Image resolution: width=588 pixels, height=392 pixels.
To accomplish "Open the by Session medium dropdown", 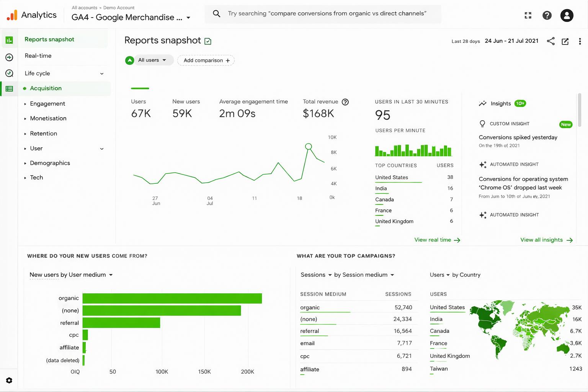I will click(363, 275).
